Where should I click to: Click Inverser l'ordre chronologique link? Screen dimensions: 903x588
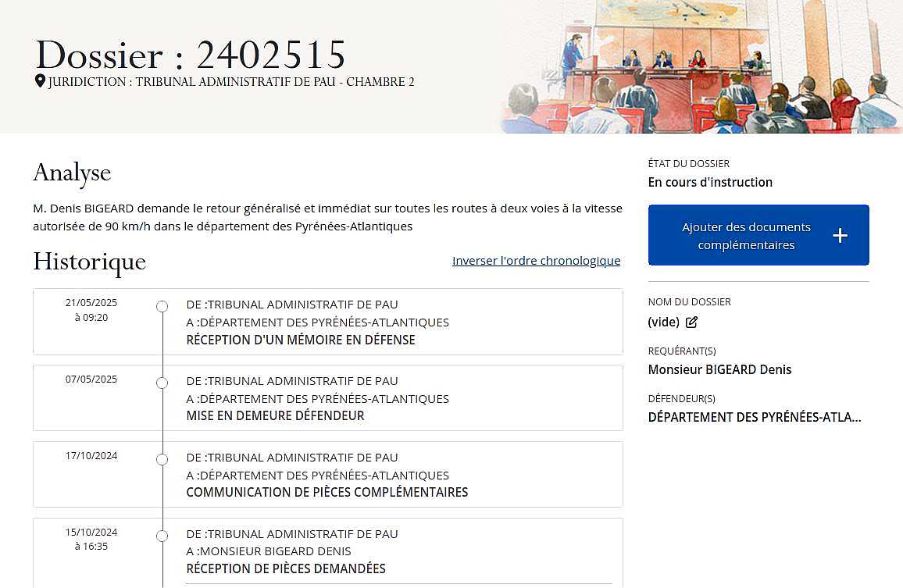(536, 261)
